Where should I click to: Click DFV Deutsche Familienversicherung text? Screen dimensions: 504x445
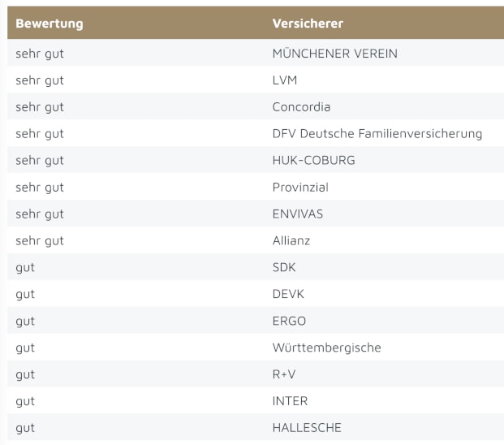[377, 134]
